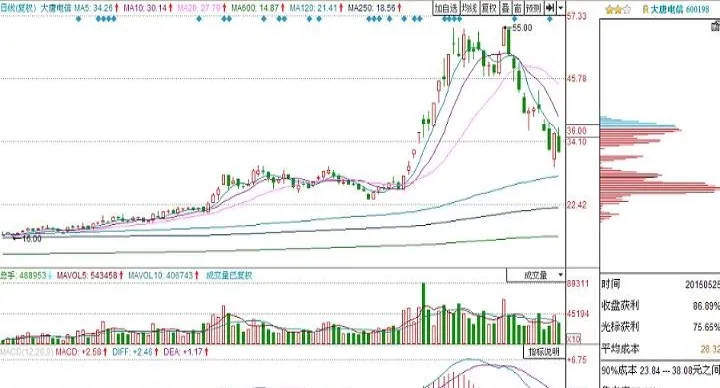
Task: Click the 36.00 price axis value
Action: pos(577,131)
